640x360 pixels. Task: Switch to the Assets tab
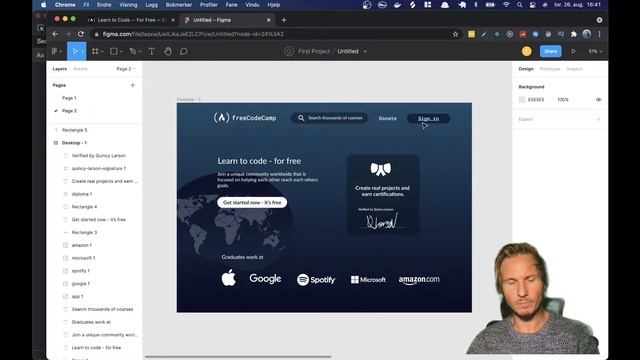click(80, 69)
